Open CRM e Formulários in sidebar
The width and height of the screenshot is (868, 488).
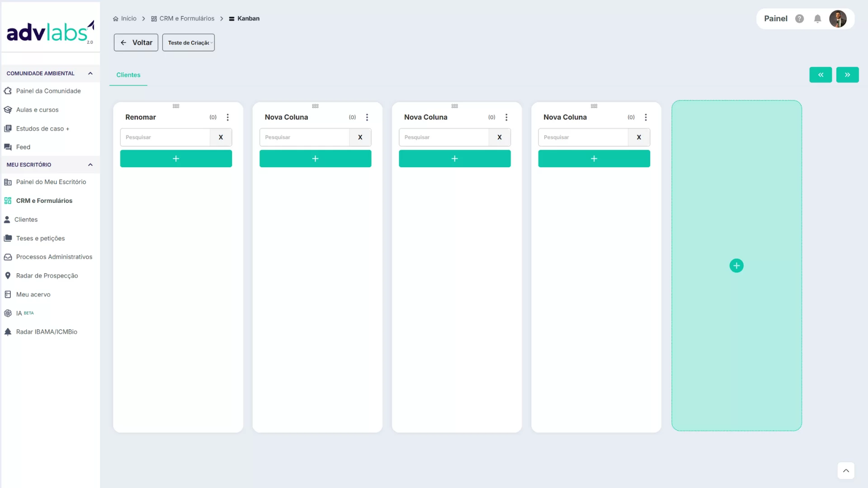tap(44, 201)
